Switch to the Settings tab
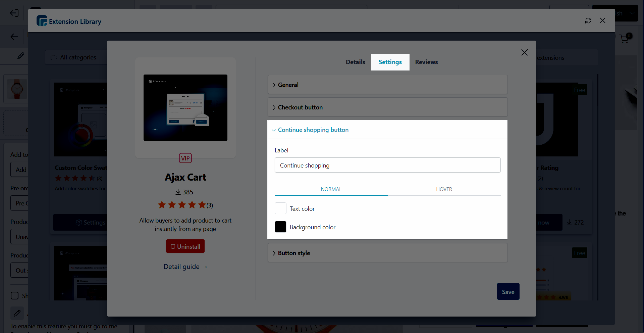 click(390, 62)
